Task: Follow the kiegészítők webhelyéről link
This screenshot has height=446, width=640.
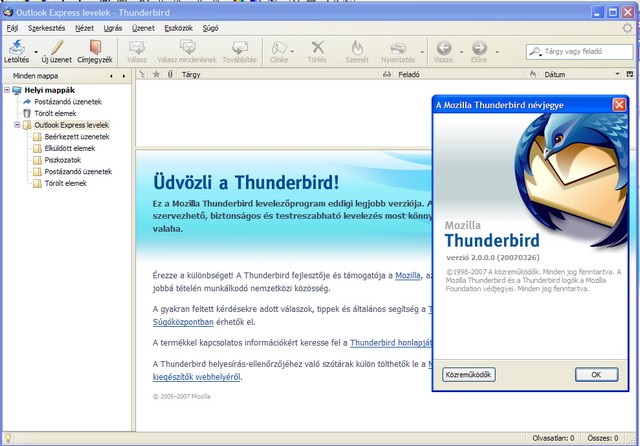Action: click(196, 377)
